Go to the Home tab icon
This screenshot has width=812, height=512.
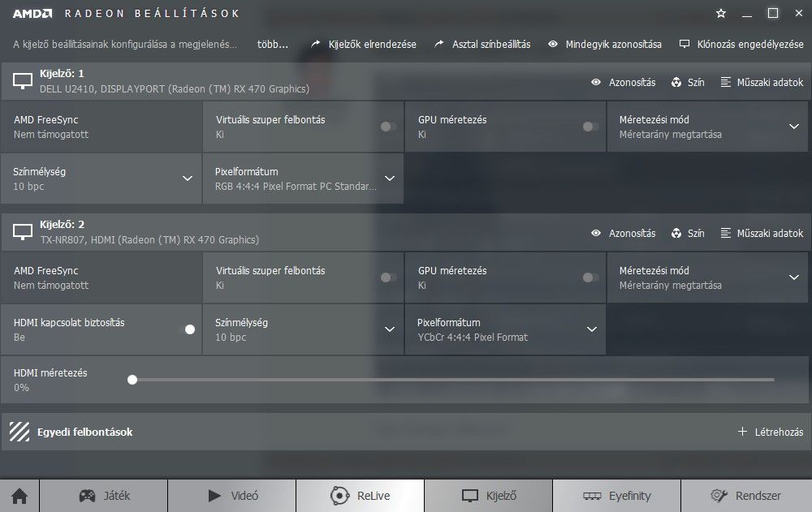coord(19,496)
